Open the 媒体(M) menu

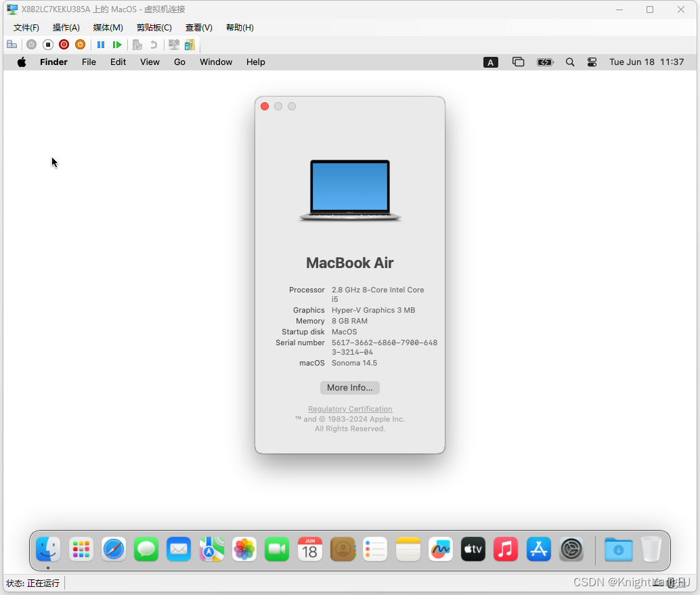click(108, 28)
